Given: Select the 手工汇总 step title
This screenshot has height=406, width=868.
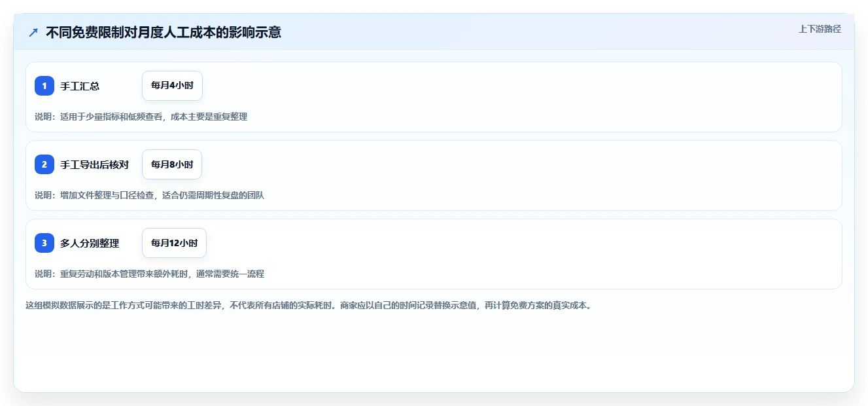Looking at the screenshot, I should 80,86.
